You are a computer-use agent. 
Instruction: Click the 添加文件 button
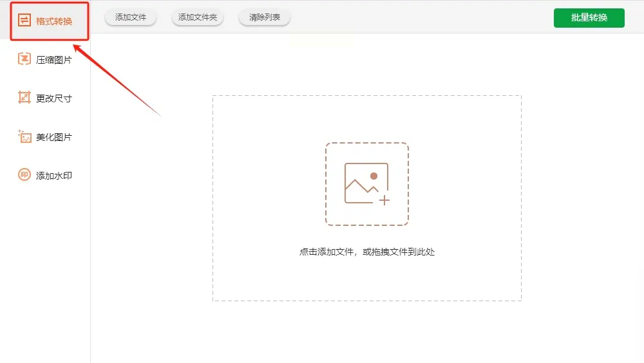coord(131,17)
